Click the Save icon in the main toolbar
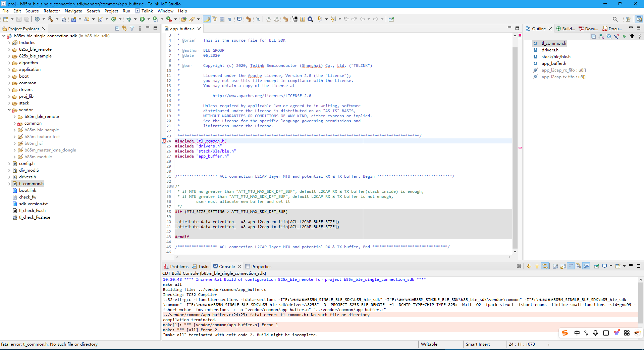 point(19,19)
